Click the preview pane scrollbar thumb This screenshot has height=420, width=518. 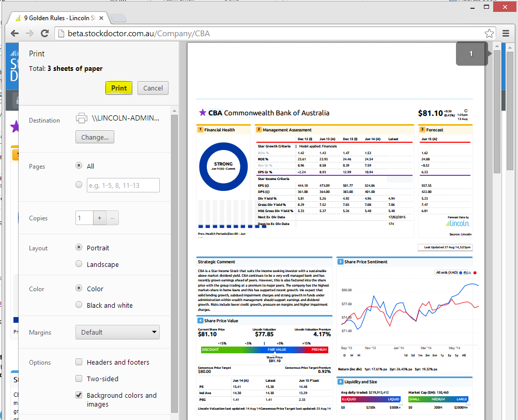497,112
